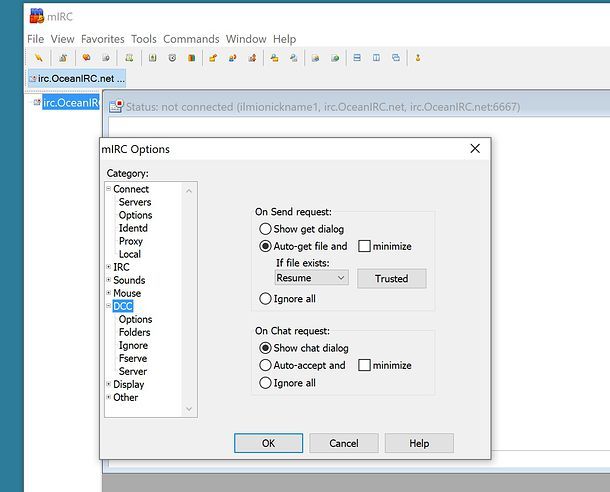Open the Window menu
This screenshot has width=610, height=492.
(x=246, y=39)
